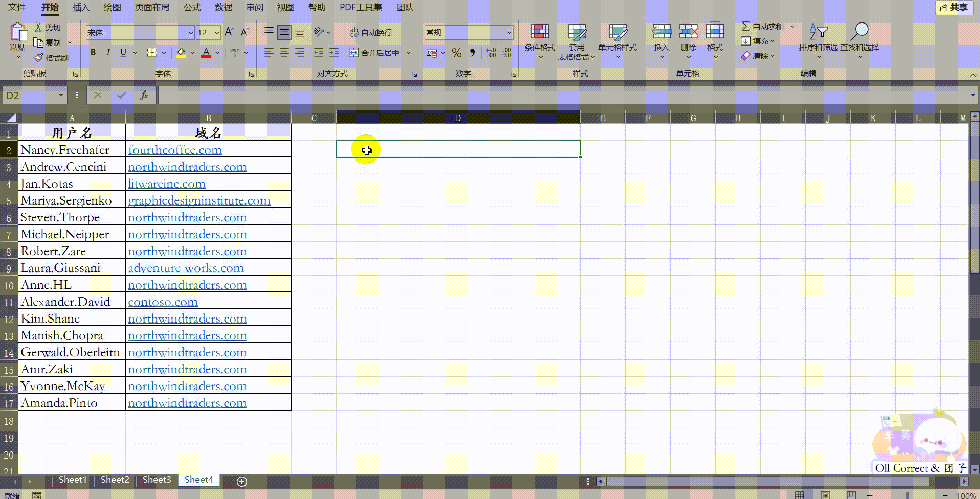Click the Insert cells (插入) icon
Image resolution: width=980 pixels, height=499 pixels.
661,32
